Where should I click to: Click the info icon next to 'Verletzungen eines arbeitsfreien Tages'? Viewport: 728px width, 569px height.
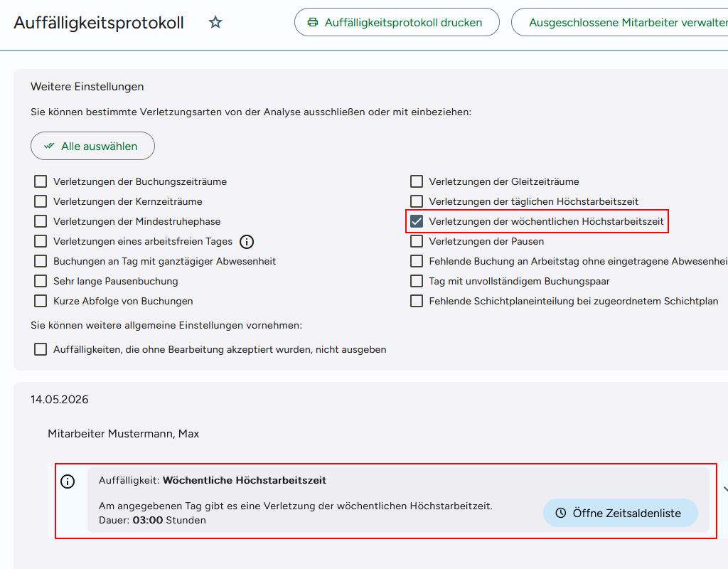click(247, 242)
